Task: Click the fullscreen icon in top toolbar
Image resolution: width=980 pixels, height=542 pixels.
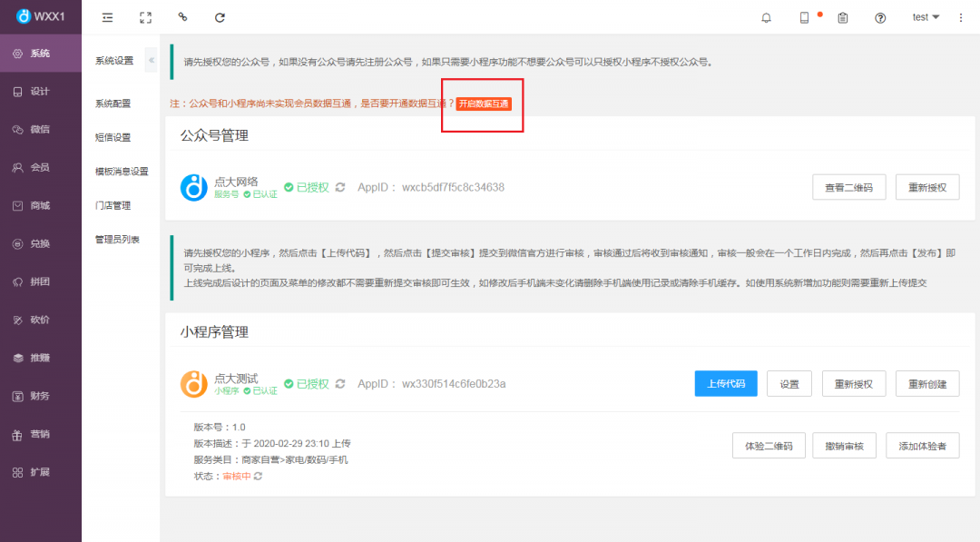Action: 145,17
